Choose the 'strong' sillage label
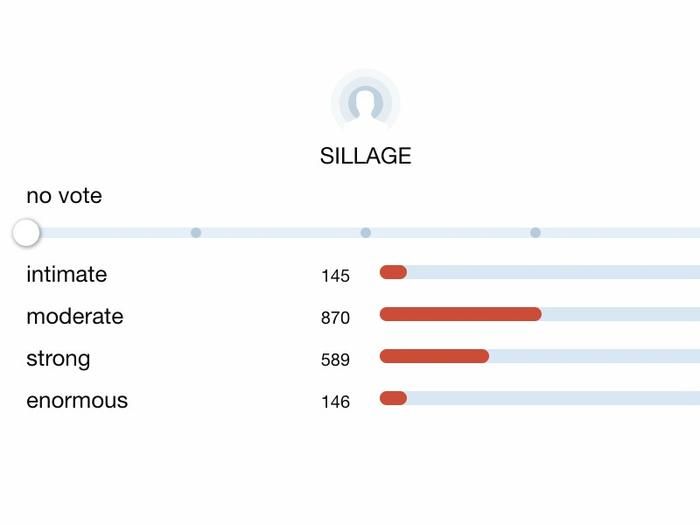The height and width of the screenshot is (525, 700). [58, 359]
